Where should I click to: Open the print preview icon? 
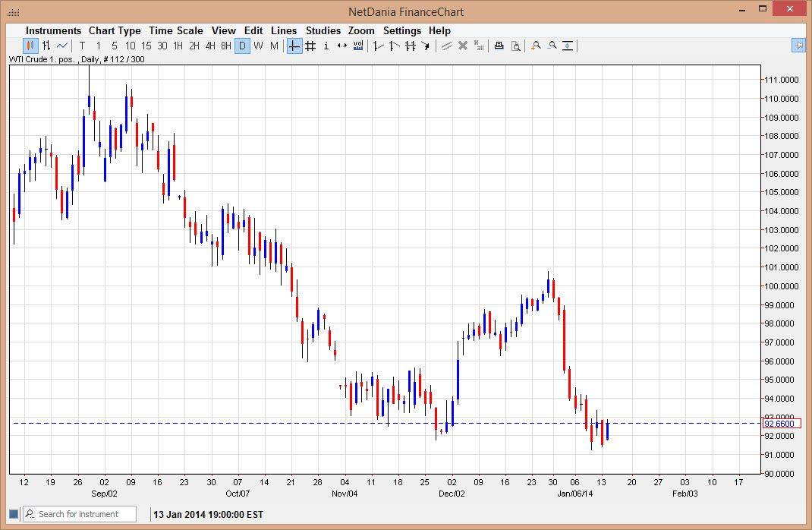coord(515,46)
